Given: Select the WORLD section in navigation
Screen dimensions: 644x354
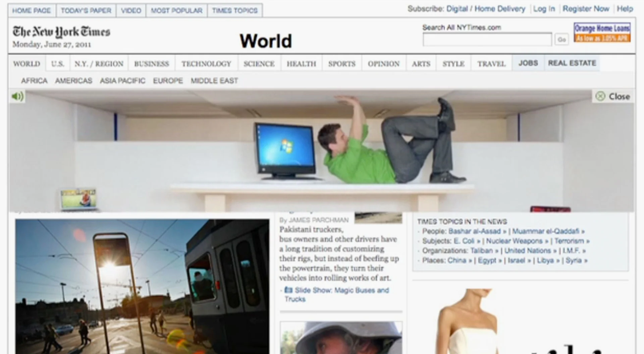Looking at the screenshot, I should tap(26, 64).
